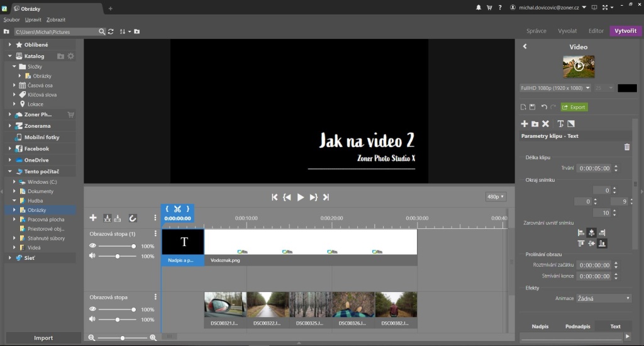Click the Export button

click(x=574, y=107)
